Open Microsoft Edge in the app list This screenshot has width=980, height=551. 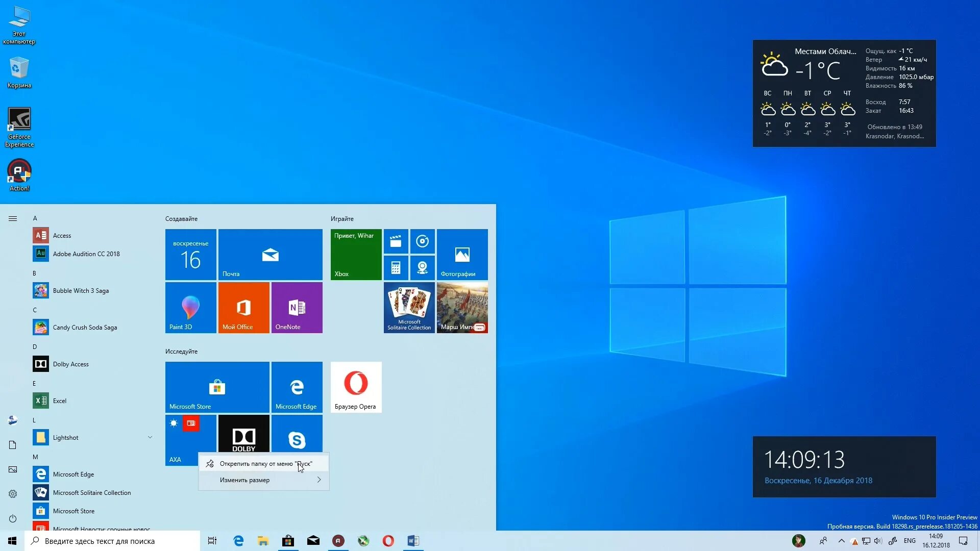pos(92,474)
